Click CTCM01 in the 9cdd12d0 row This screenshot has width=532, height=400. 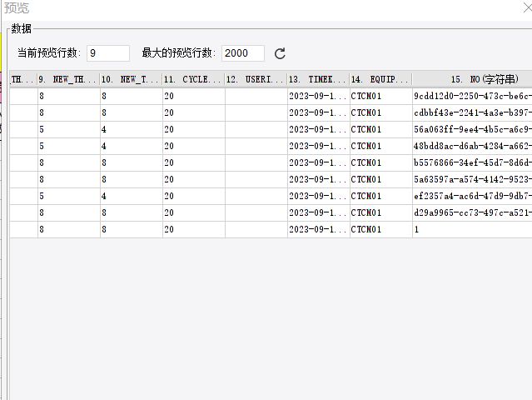[x=381, y=96]
